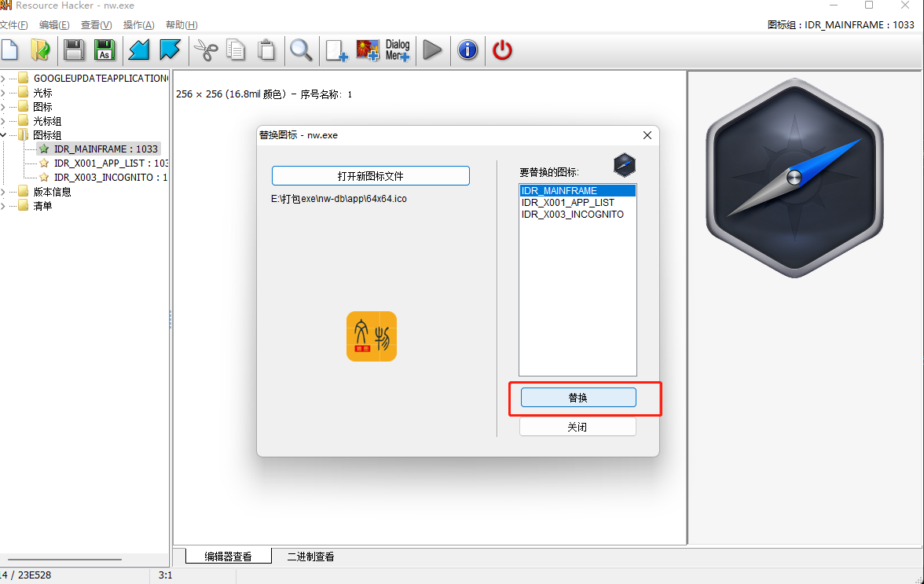Expand the 光标 tree node
924x584 pixels.
[x=3, y=93]
